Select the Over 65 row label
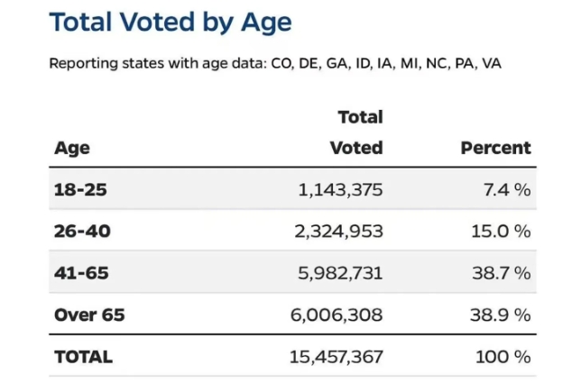This screenshot has height=392, width=572. click(89, 315)
